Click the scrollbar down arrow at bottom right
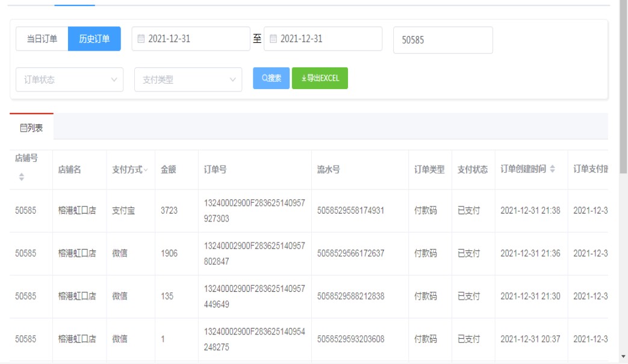 pos(623,357)
